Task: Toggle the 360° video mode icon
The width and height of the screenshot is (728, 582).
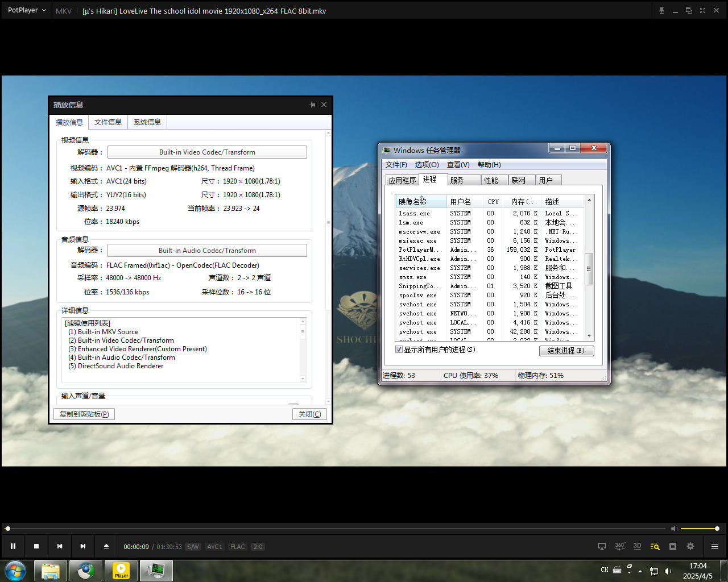Action: (620, 546)
